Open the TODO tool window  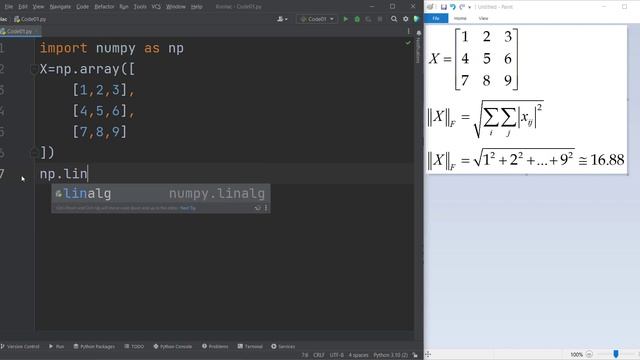tap(134, 347)
